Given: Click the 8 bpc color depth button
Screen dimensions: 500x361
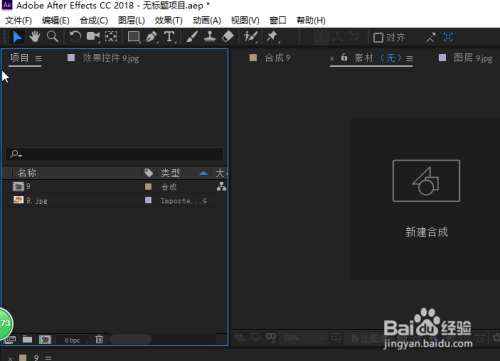Looking at the screenshot, I should (72, 340).
